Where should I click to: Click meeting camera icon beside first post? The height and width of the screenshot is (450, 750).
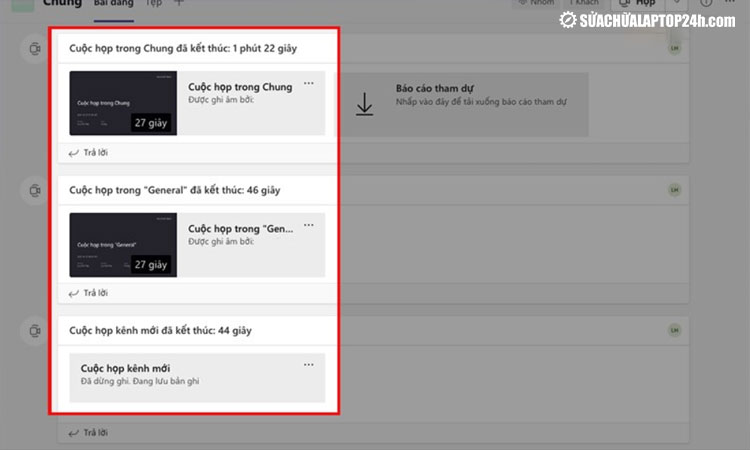click(x=36, y=48)
